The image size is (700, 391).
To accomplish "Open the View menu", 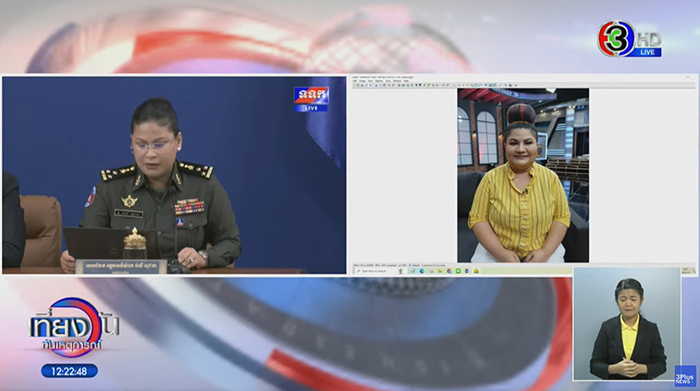I will click(x=371, y=81).
